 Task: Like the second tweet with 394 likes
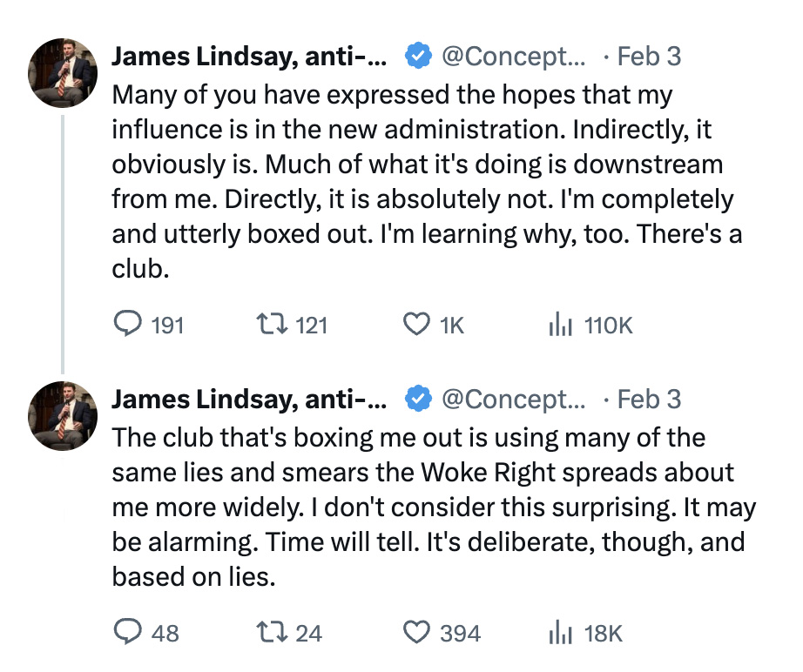417,633
